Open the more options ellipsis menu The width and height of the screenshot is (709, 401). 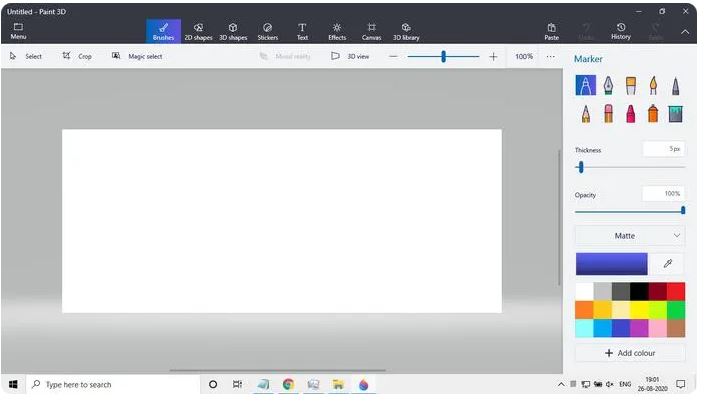550,57
